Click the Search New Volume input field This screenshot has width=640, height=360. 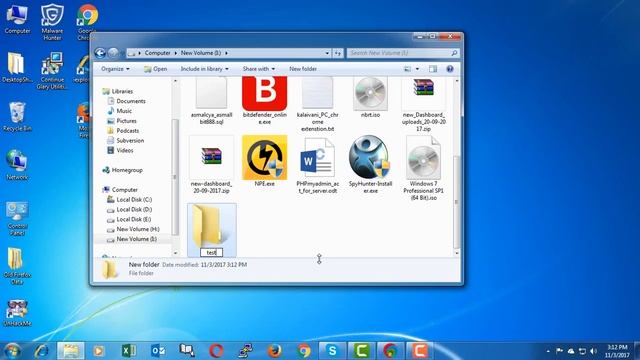click(403, 53)
